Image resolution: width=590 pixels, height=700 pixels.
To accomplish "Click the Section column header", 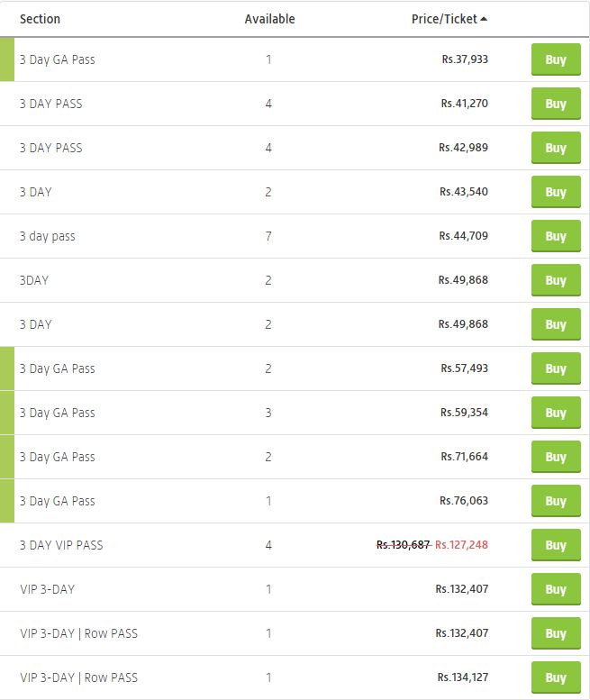I will point(40,19).
